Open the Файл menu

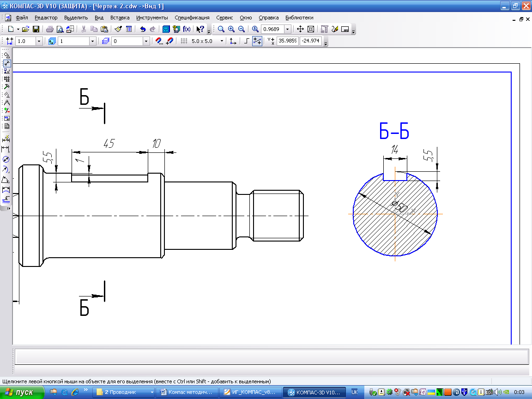coord(22,18)
